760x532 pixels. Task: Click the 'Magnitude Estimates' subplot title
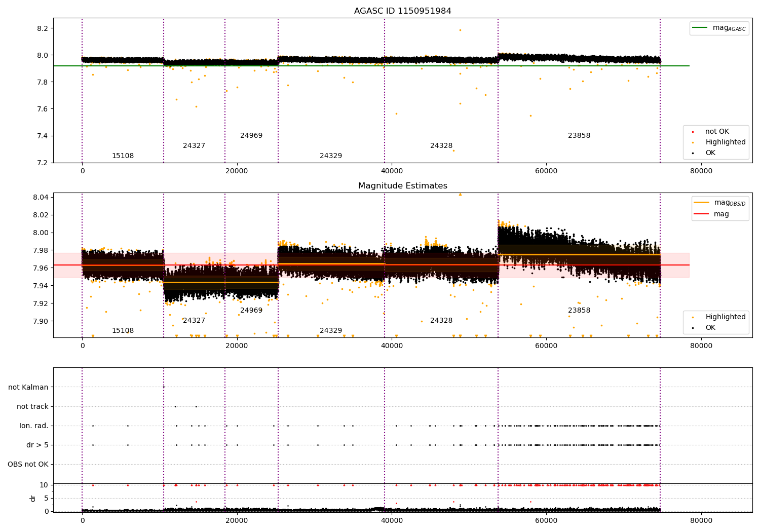pyautogui.click(x=402, y=186)
